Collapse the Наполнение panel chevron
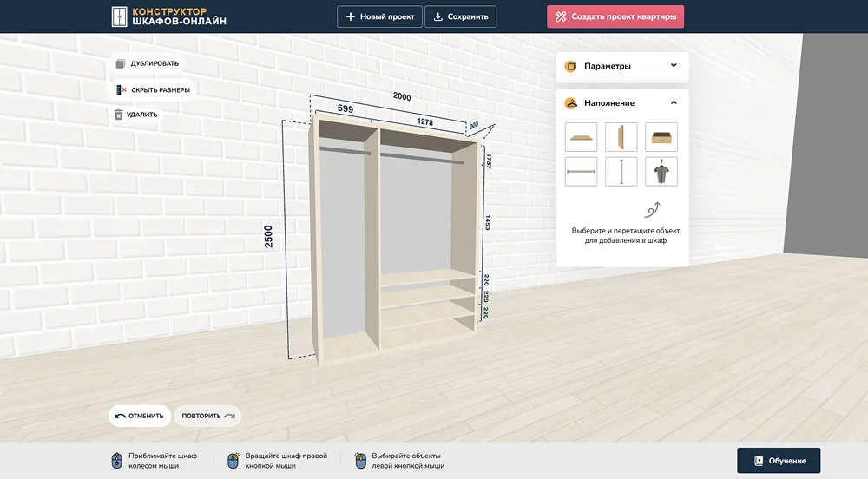 click(674, 102)
